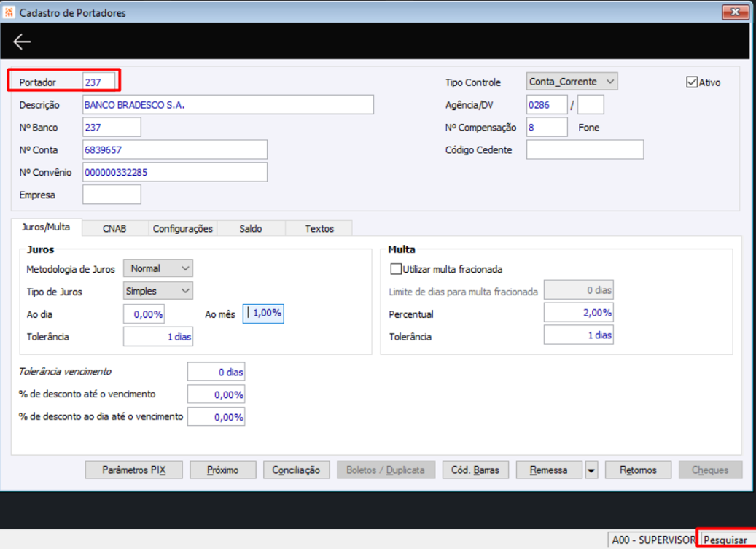Open Metodologia de Juros dropdown
The width and height of the screenshot is (756, 549).
coord(158,268)
